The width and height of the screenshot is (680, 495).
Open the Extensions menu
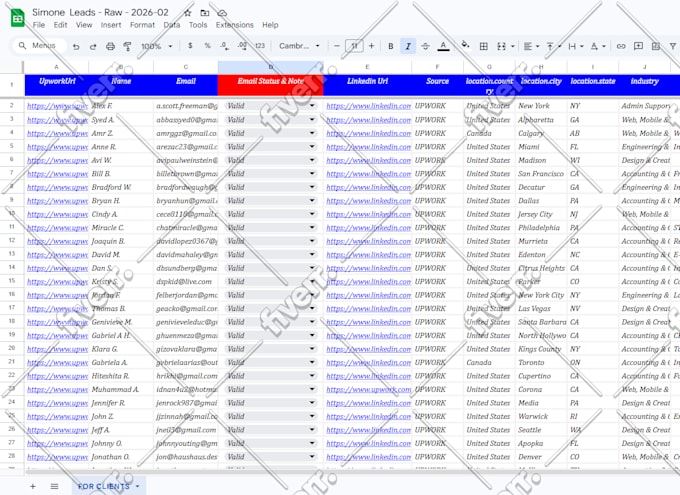pos(235,25)
